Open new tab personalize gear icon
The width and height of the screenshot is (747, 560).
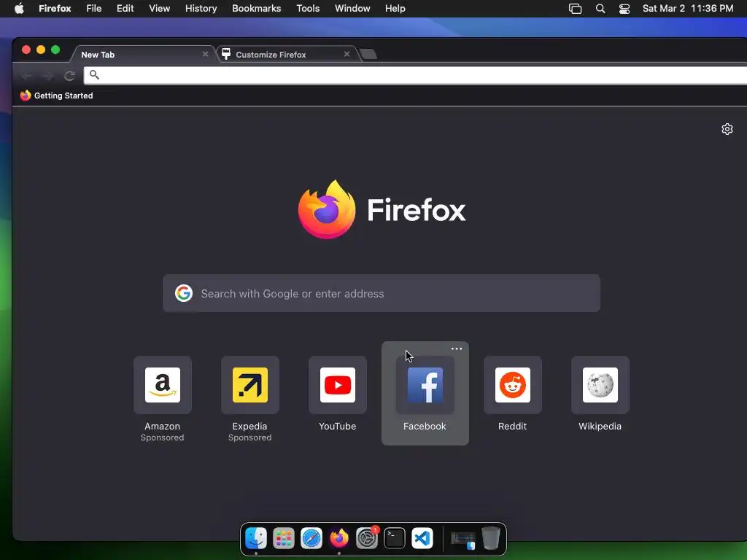coord(727,129)
